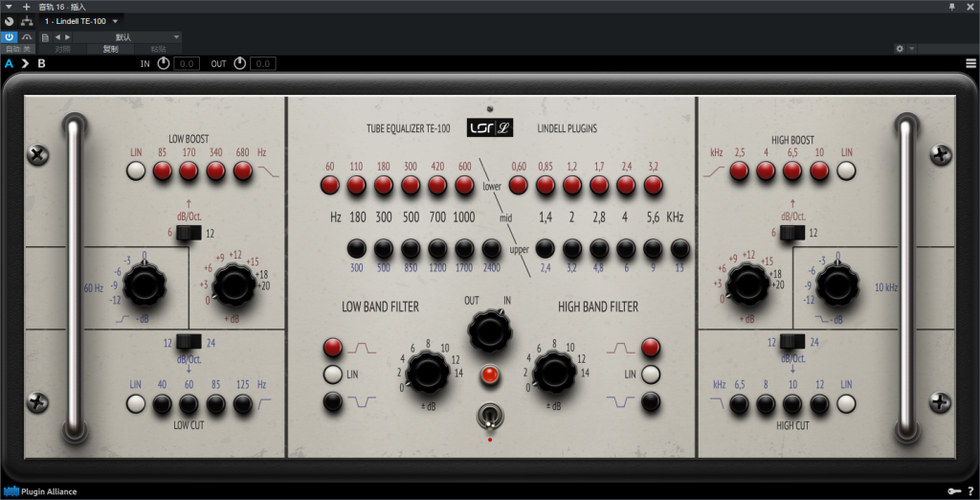The image size is (980, 500).
Task: Go to next preset arrow
Action: 68,37
